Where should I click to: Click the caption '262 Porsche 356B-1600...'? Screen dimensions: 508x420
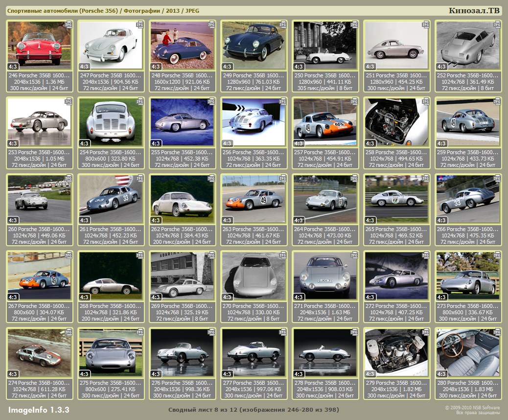point(182,229)
